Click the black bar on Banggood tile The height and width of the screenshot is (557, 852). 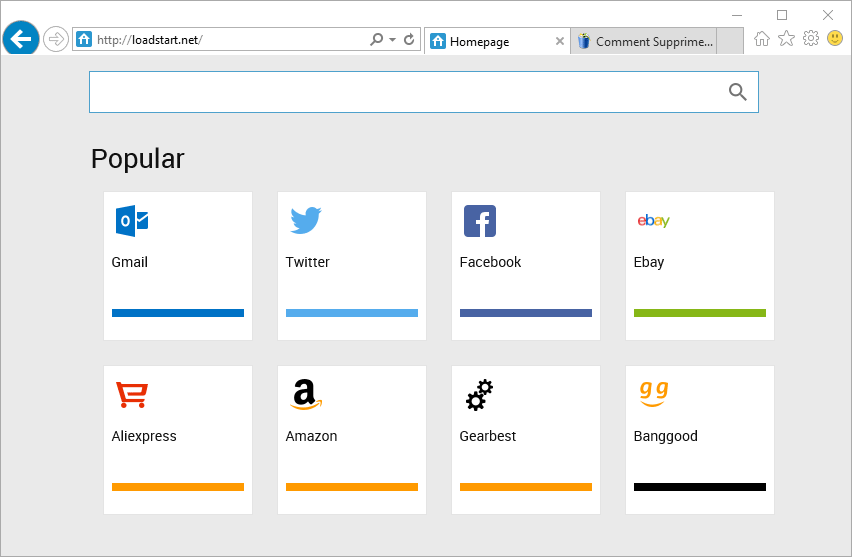tap(700, 487)
